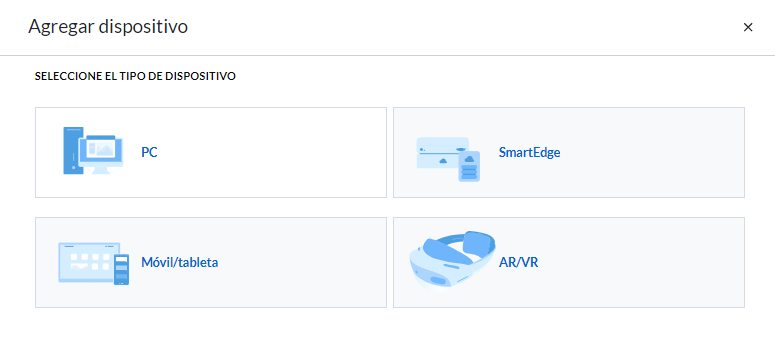This screenshot has height=364, width=775.
Task: Click the desktop computer tower illustration
Action: (71, 150)
